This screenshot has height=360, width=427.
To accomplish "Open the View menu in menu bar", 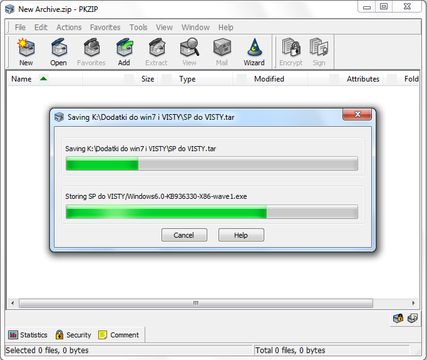I will pyautogui.click(x=164, y=27).
